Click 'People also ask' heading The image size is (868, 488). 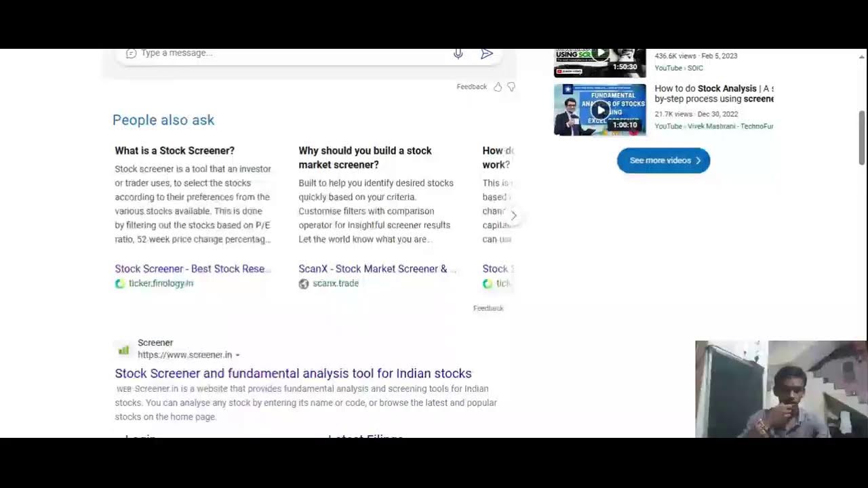click(x=163, y=120)
